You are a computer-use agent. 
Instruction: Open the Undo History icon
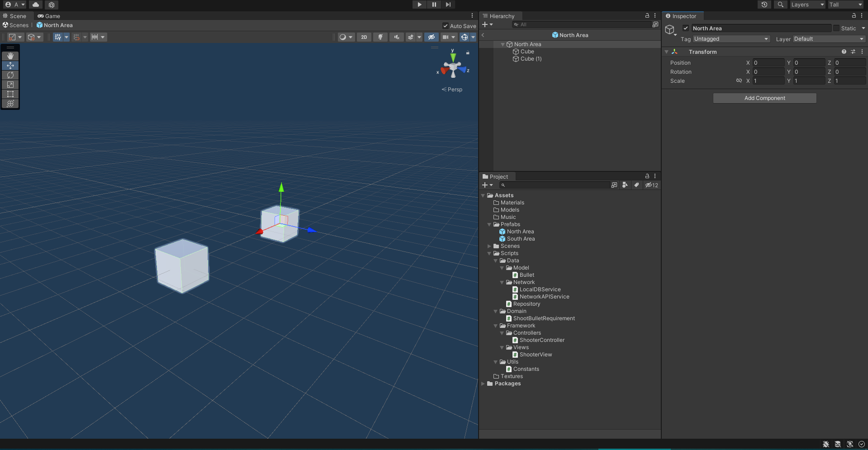pos(764,5)
